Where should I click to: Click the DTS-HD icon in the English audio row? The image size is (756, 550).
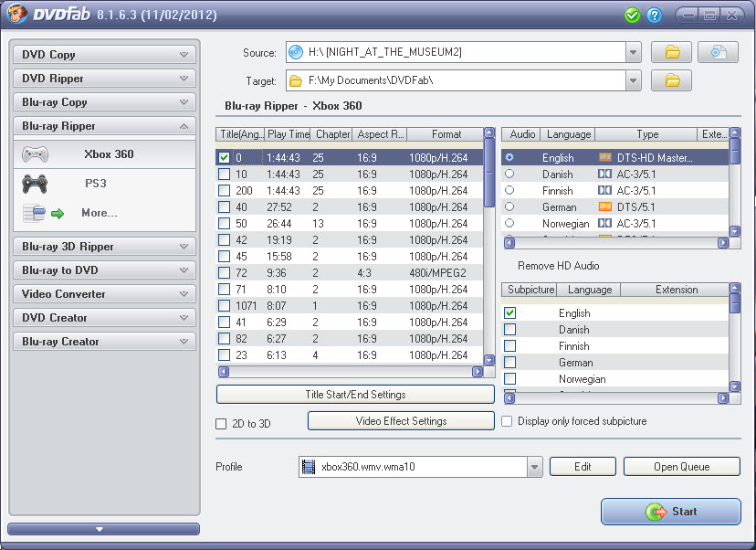tap(604, 158)
